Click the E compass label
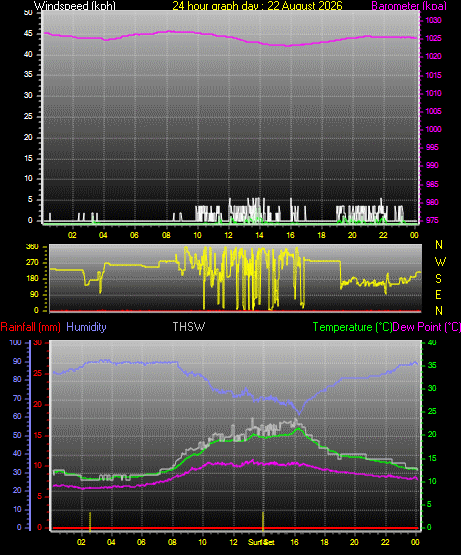The height and width of the screenshot is (555, 461). 438,294
